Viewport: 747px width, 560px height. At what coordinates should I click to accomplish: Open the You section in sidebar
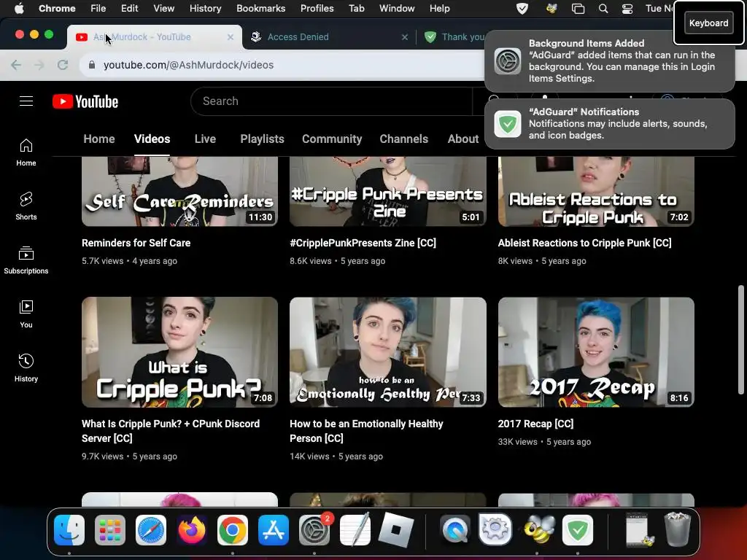[x=26, y=314]
